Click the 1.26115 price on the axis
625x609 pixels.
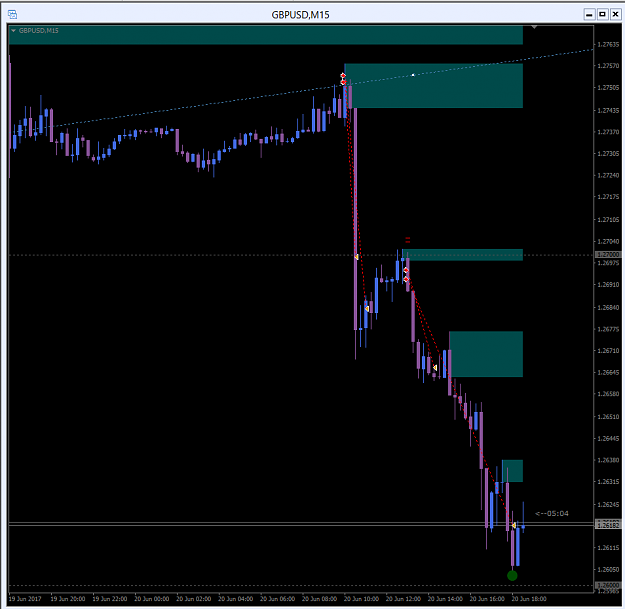pos(608,548)
